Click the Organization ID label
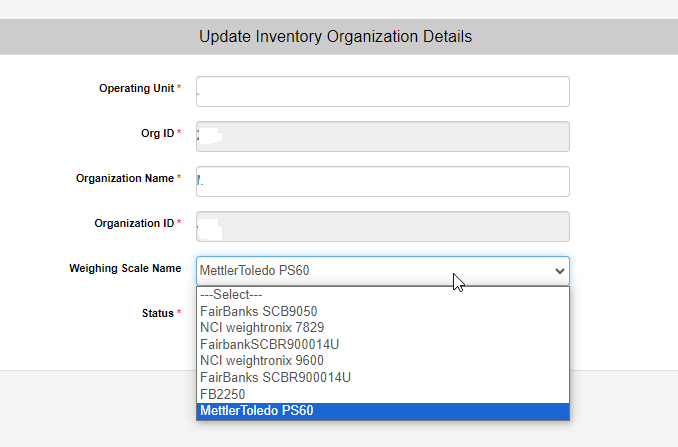Screen dimensions: 678x447 point(134,224)
